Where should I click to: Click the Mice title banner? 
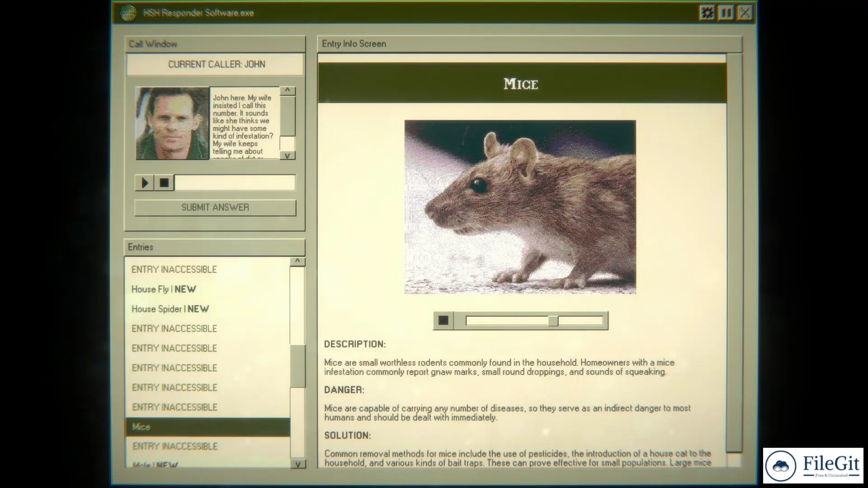[x=522, y=83]
